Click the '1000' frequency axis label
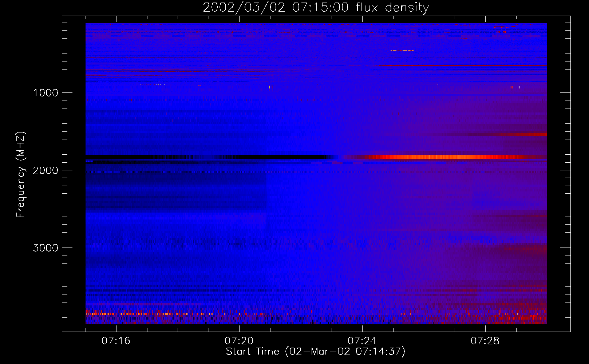Viewport: 589px width, 364px height. point(46,93)
